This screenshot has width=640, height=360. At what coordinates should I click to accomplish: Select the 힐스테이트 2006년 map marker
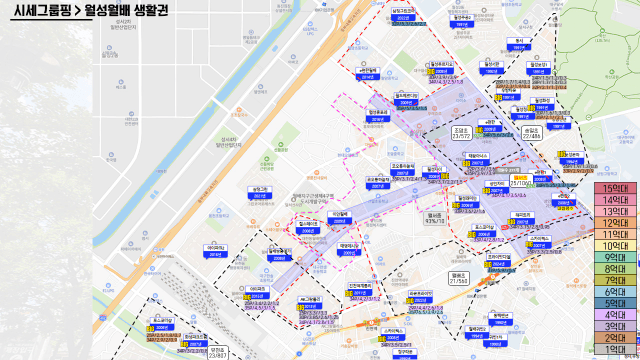[308, 228]
